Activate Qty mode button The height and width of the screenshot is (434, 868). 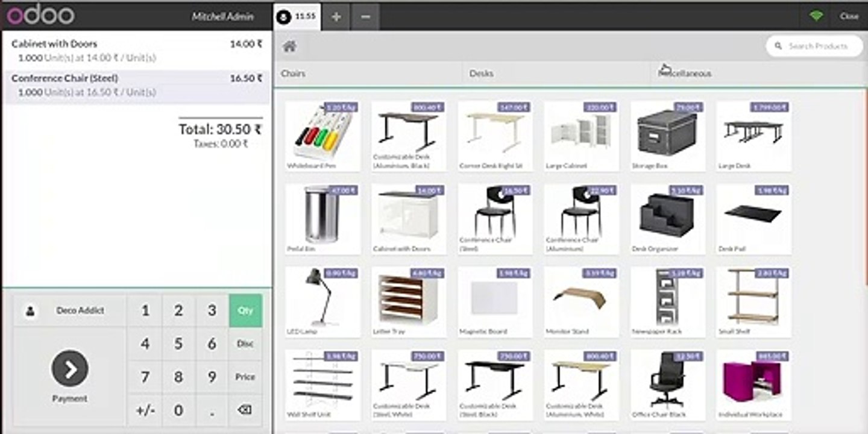(245, 310)
